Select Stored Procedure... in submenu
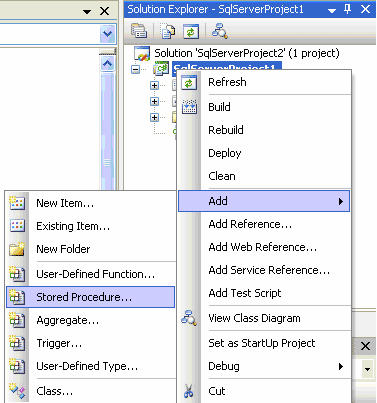 90,297
